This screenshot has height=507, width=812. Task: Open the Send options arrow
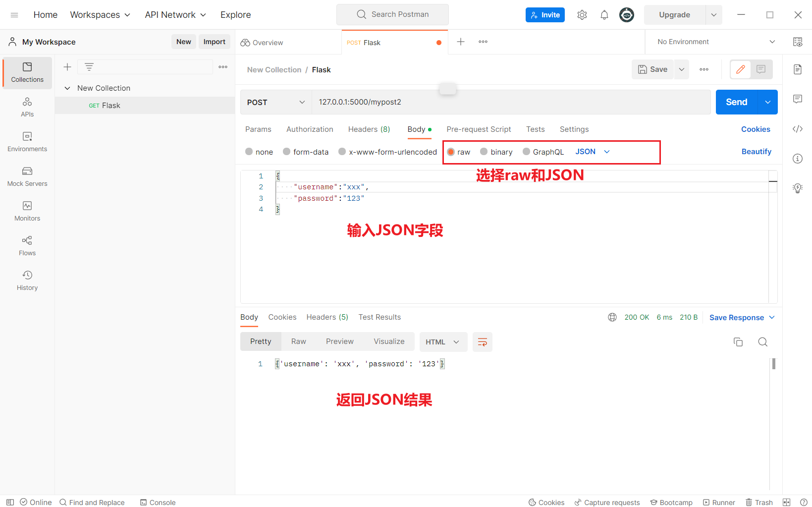point(768,102)
